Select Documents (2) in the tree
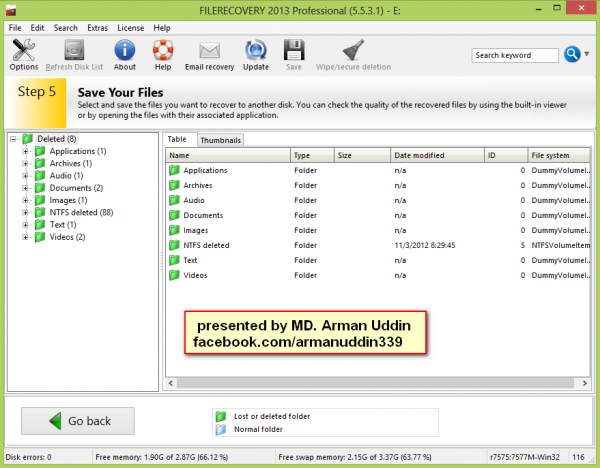This screenshot has width=600, height=468. [x=76, y=188]
